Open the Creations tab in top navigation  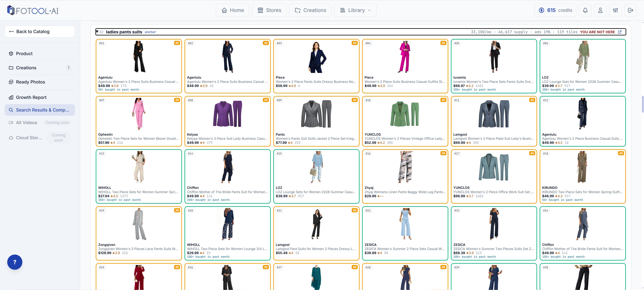click(x=310, y=10)
